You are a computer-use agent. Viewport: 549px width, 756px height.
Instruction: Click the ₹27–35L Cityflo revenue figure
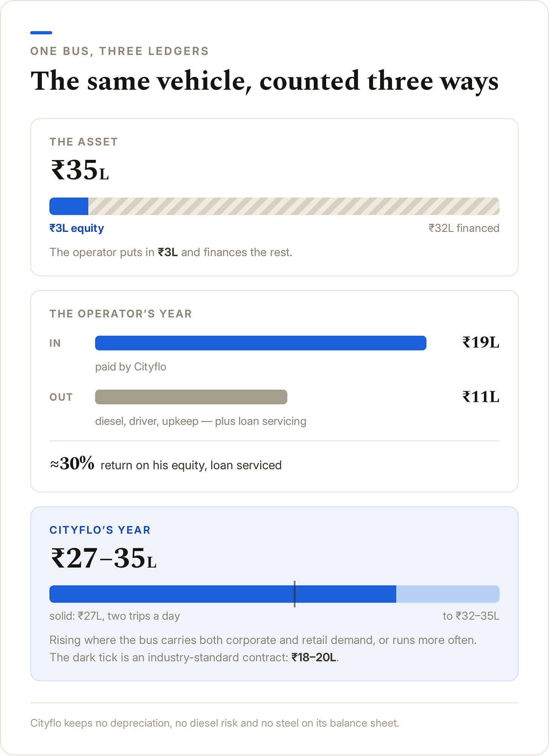coord(103,558)
